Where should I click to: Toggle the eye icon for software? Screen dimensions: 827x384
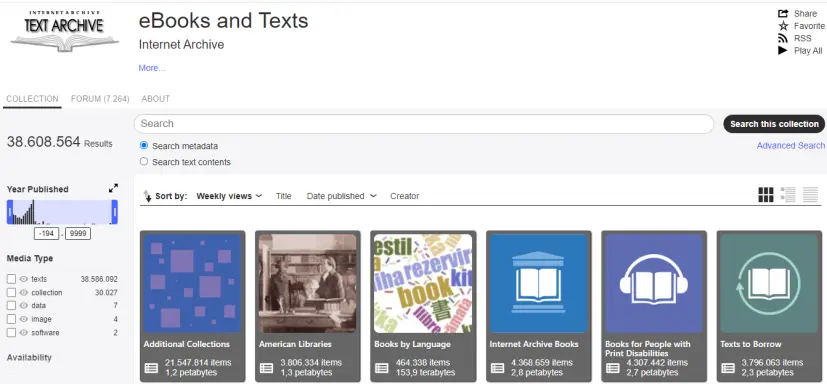pos(24,333)
